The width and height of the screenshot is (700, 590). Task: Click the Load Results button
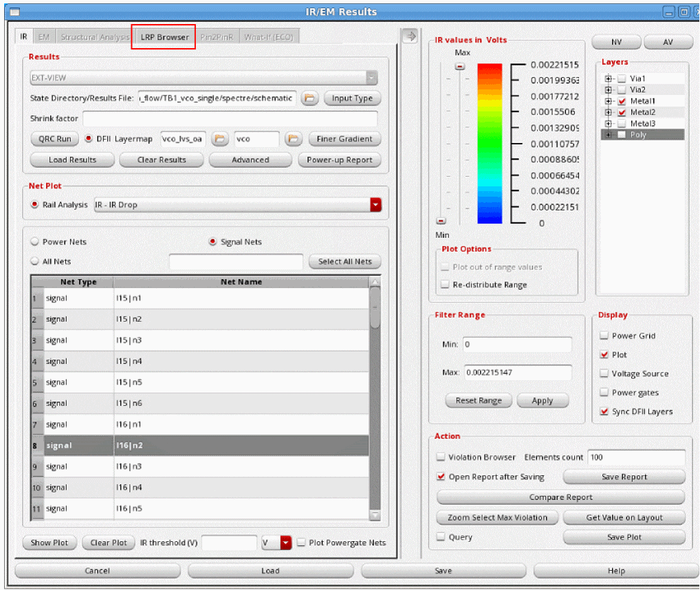pos(72,160)
